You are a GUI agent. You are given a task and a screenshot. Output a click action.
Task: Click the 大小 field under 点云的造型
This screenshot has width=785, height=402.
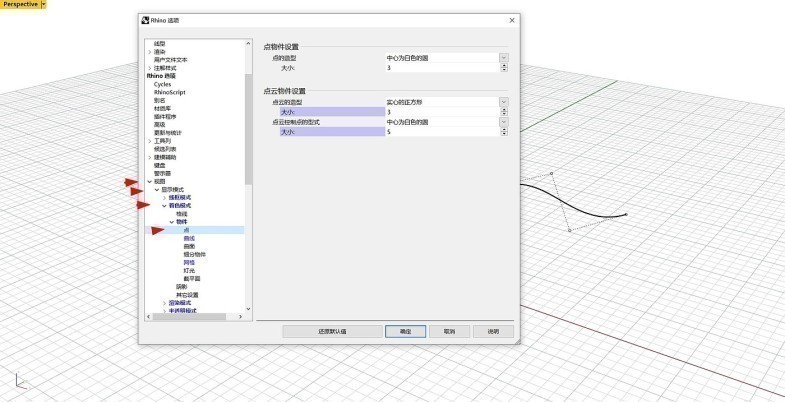(442, 112)
